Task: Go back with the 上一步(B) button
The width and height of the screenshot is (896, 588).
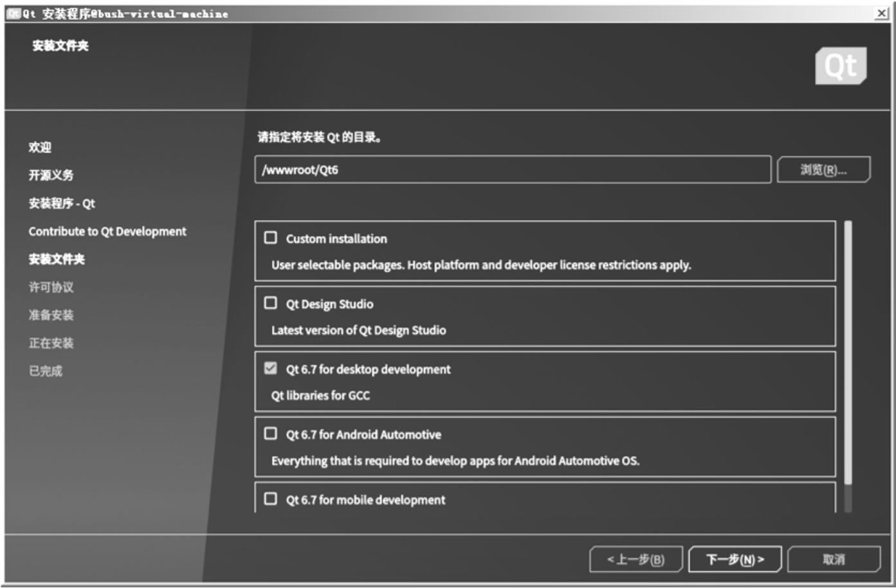Action: point(635,559)
